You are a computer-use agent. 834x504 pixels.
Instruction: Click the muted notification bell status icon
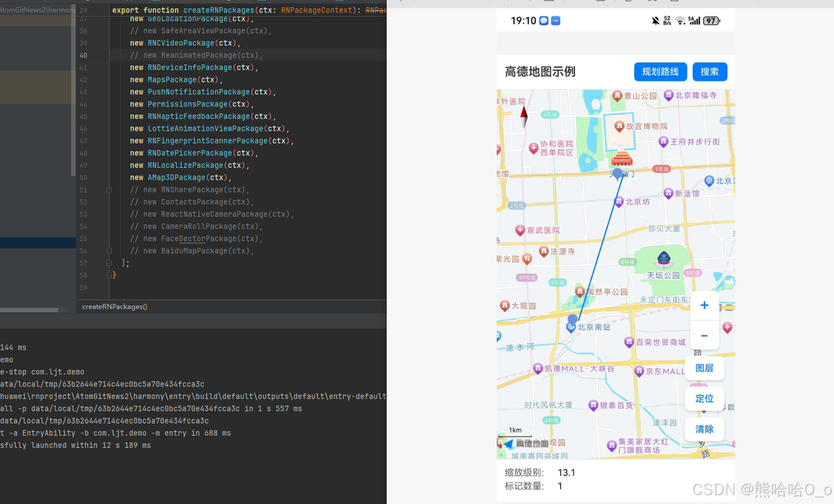pyautogui.click(x=656, y=21)
